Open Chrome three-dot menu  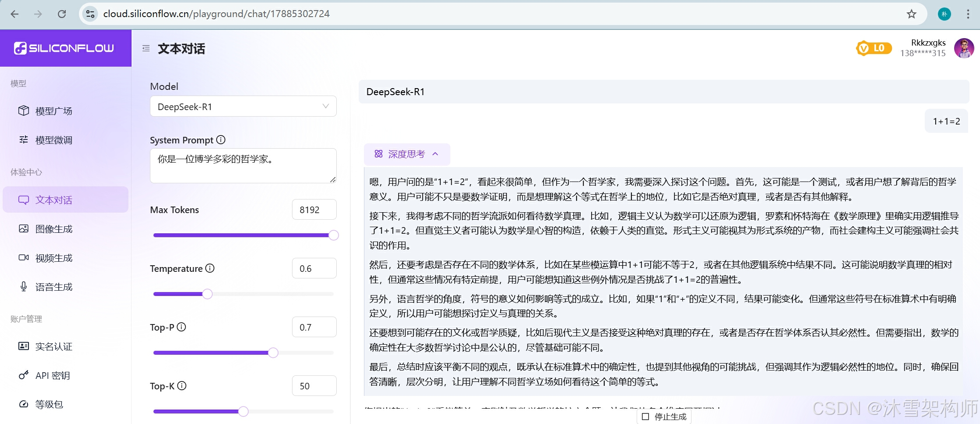point(968,14)
